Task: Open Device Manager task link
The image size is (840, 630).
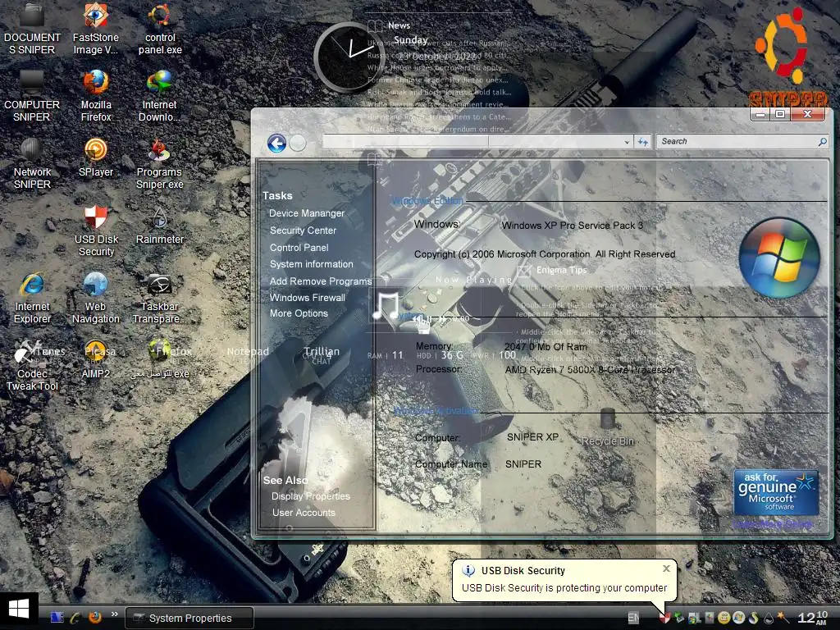Action: (x=307, y=213)
